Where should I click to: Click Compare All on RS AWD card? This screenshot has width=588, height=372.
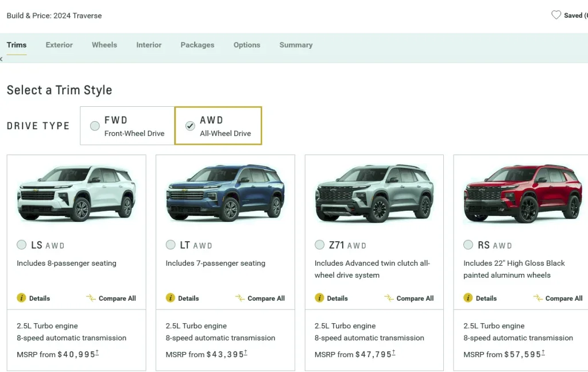(x=564, y=299)
